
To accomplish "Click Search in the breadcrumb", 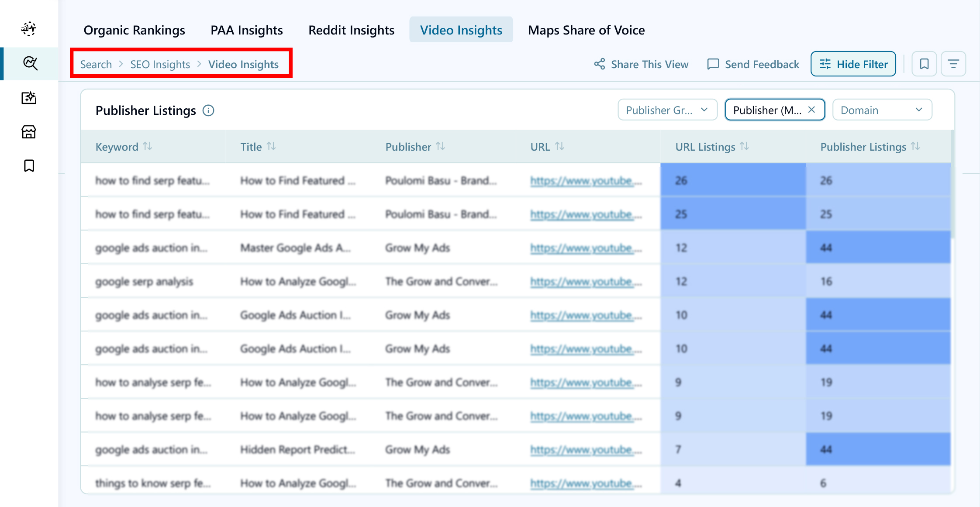I will coord(96,64).
